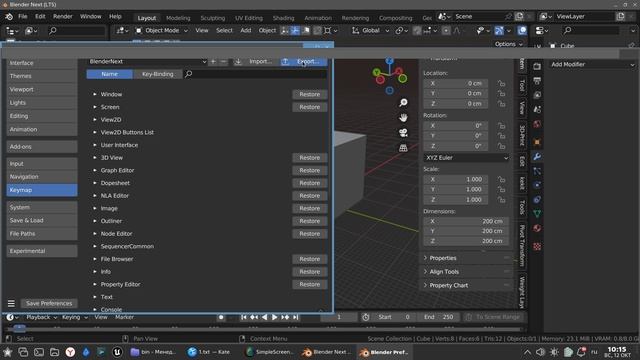
Task: Open the Yandex browser taskbar icon
Action: (70, 352)
